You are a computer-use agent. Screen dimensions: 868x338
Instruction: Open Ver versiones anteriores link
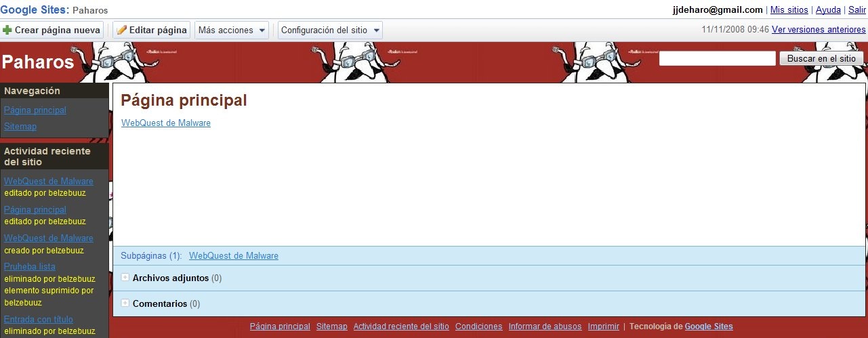click(819, 30)
